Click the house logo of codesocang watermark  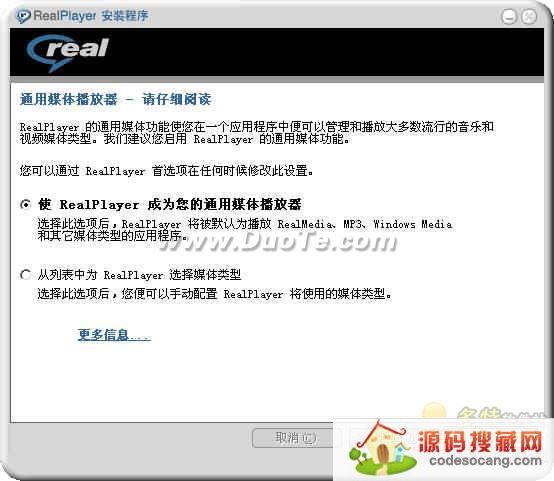tap(382, 448)
